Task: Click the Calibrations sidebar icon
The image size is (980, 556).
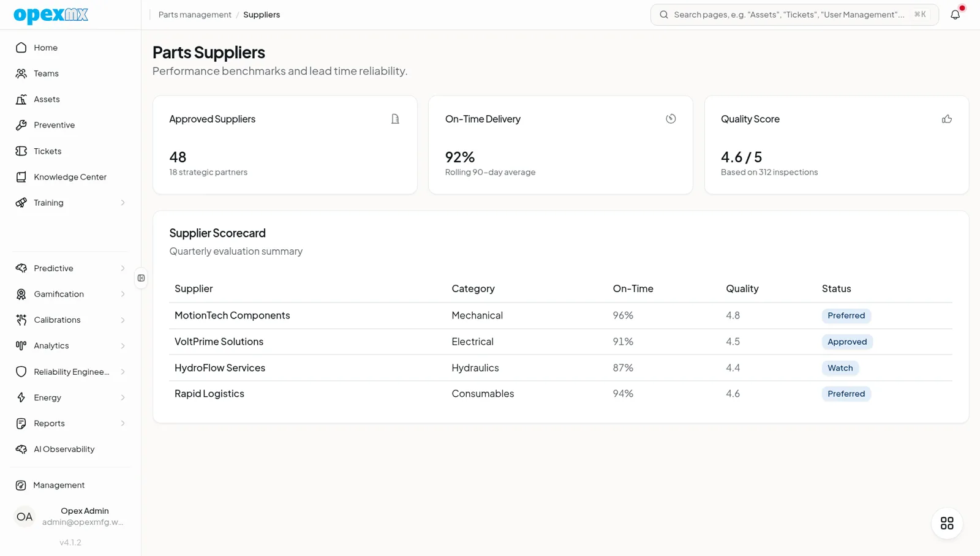Action: point(21,320)
